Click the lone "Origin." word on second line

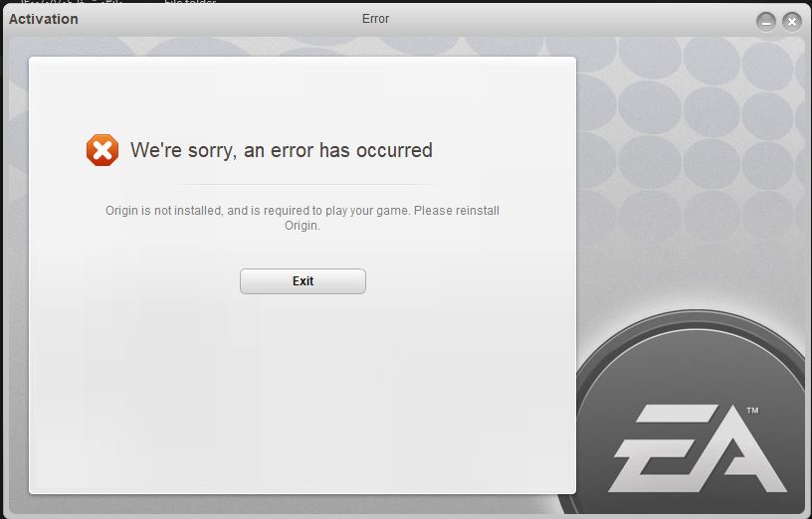point(303,226)
